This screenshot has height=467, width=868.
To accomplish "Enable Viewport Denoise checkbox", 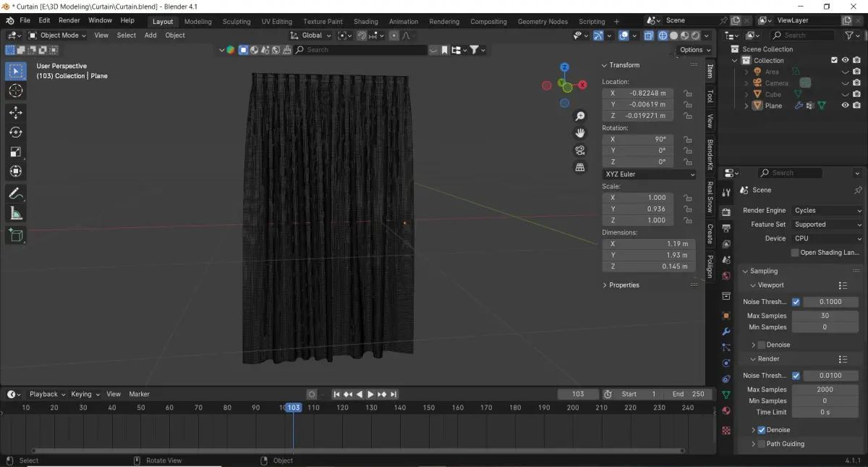I will [x=761, y=345].
